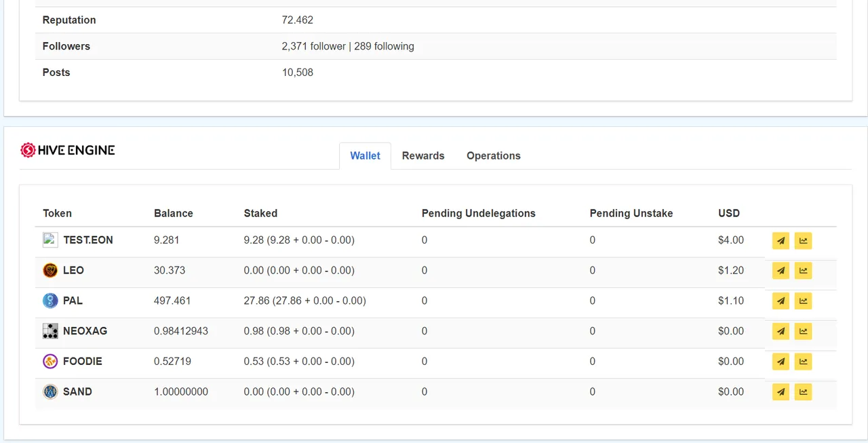Click the Reputation label
The image size is (868, 443).
pos(69,20)
